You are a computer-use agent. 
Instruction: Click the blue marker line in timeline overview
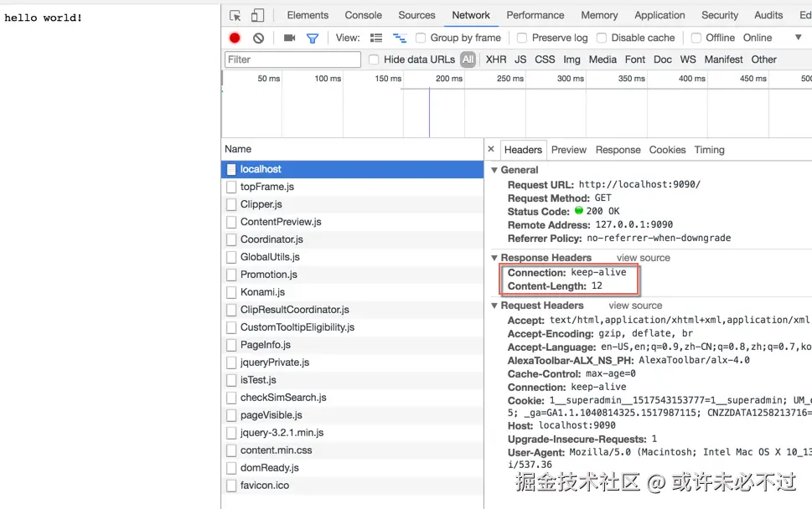point(429,113)
